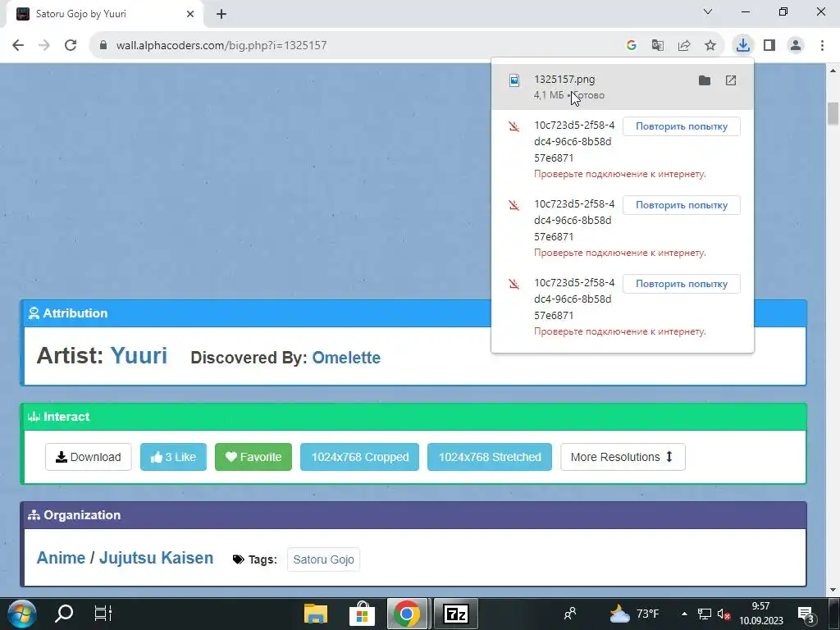Click the scrollbar up arrow
Image resolution: width=840 pixels, height=630 pixels.
[x=833, y=71]
